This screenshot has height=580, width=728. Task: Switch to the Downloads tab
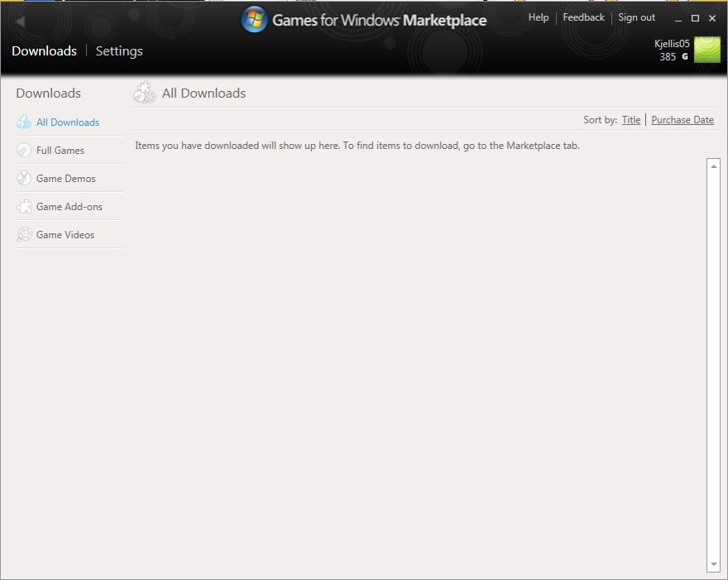44,50
